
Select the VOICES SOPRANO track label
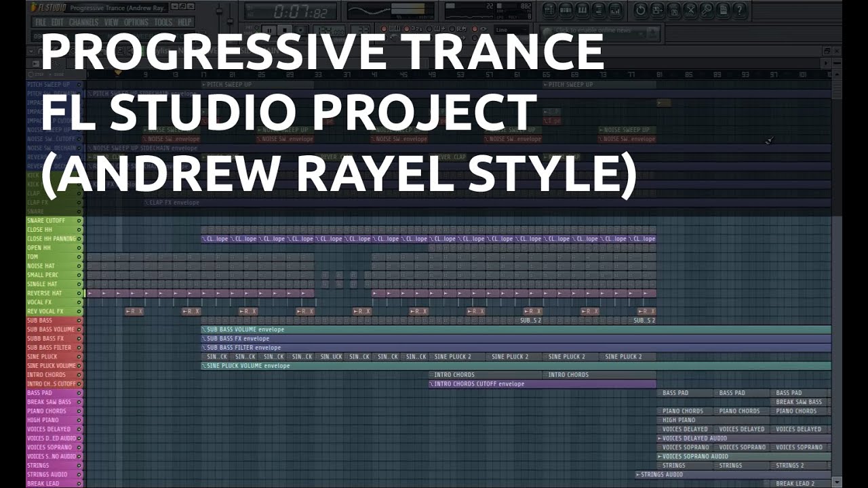(x=51, y=447)
